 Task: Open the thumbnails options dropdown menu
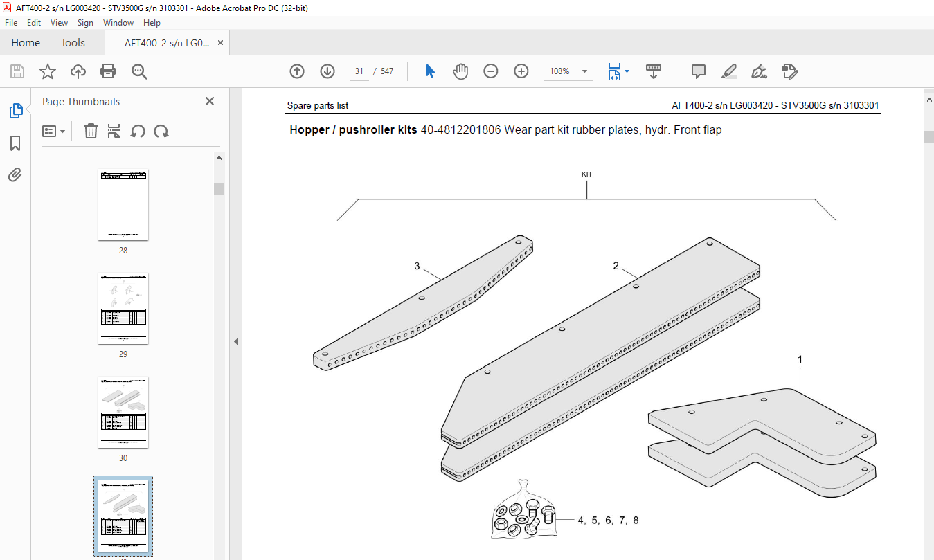point(54,131)
